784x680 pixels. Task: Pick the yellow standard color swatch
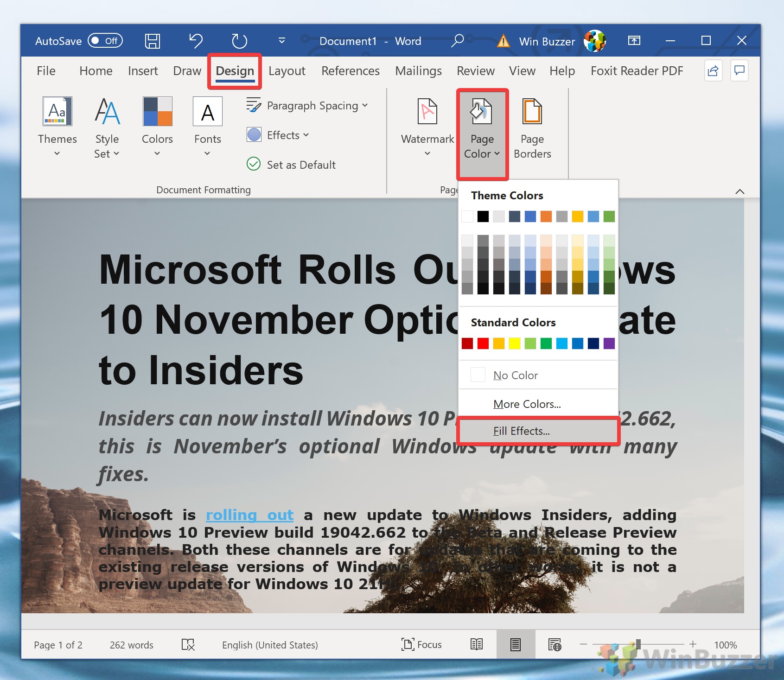coord(515,343)
